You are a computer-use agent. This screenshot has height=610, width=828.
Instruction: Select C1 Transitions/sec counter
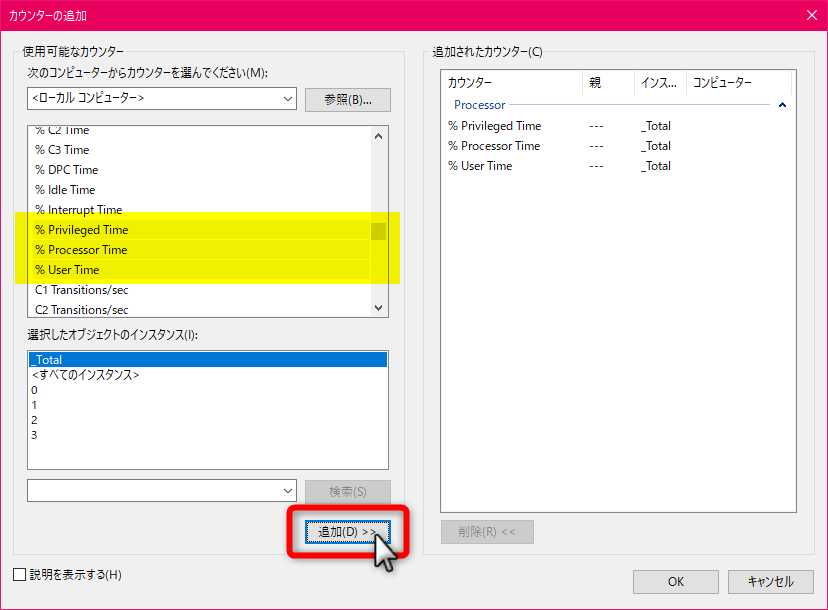coord(203,290)
